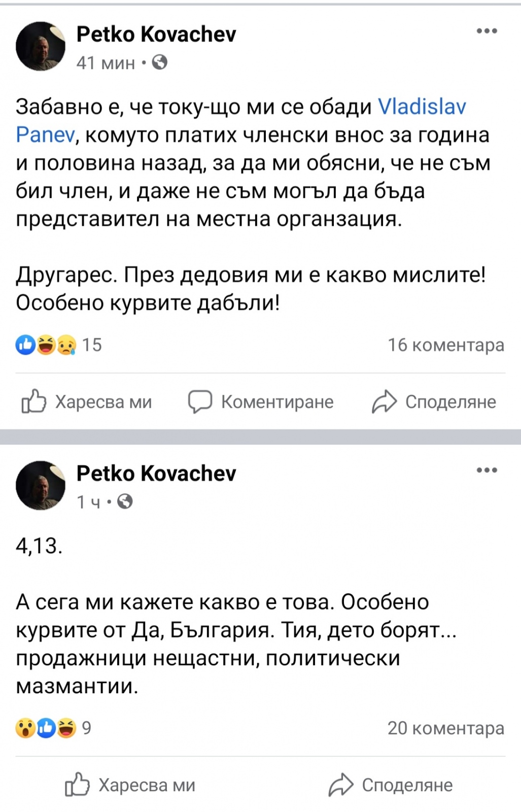Like the second post with Харесва ми

tap(130, 785)
